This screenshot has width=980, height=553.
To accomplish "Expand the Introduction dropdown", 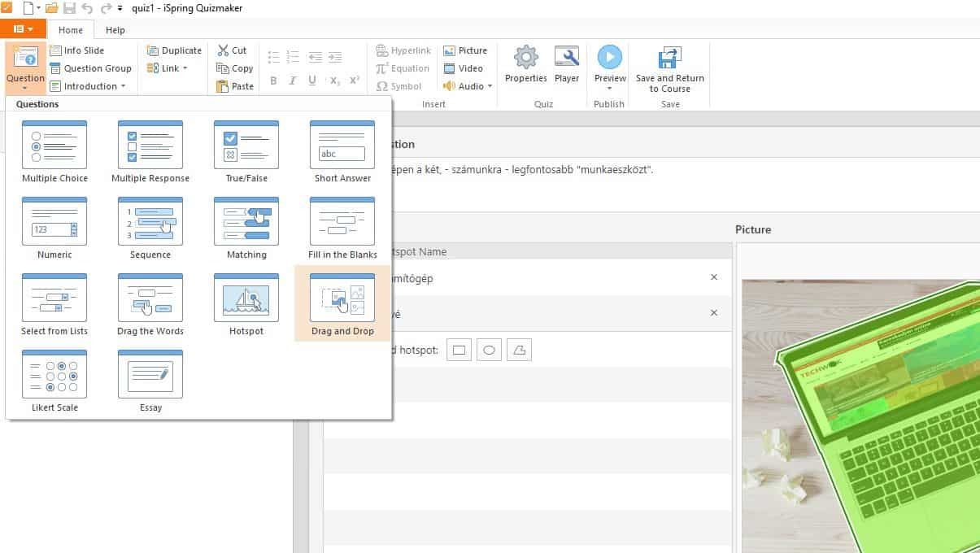I will point(123,86).
